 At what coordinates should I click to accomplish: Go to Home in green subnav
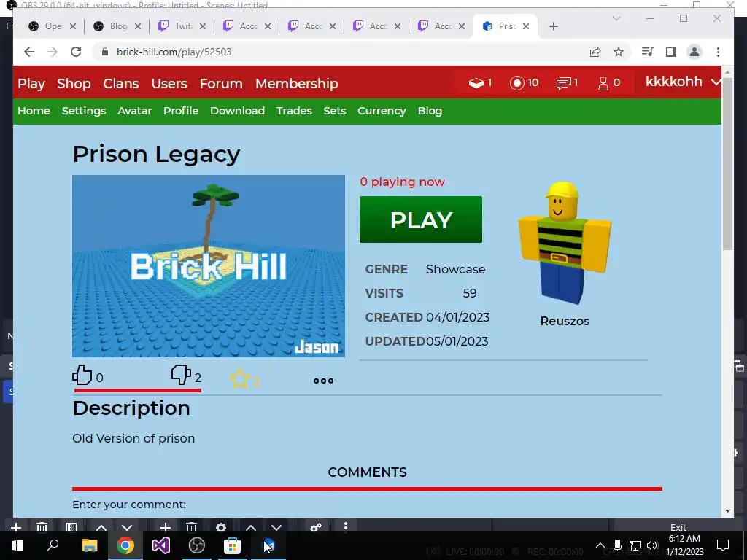[x=34, y=111]
